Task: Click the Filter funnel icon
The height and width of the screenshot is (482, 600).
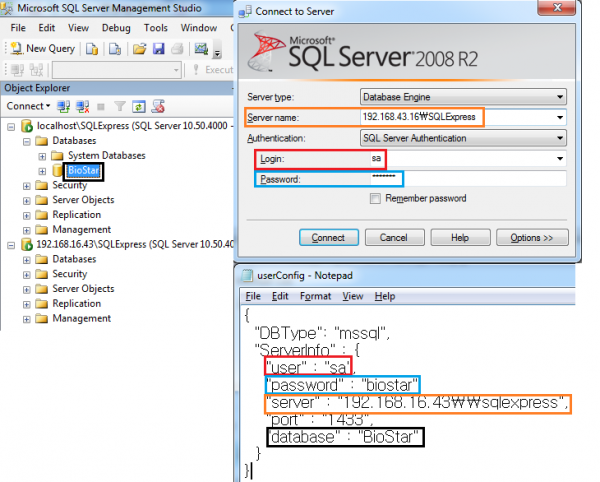Action: click(118, 106)
